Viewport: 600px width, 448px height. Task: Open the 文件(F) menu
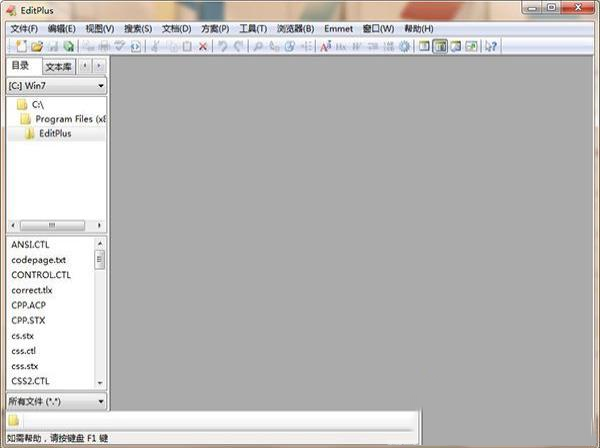24,29
